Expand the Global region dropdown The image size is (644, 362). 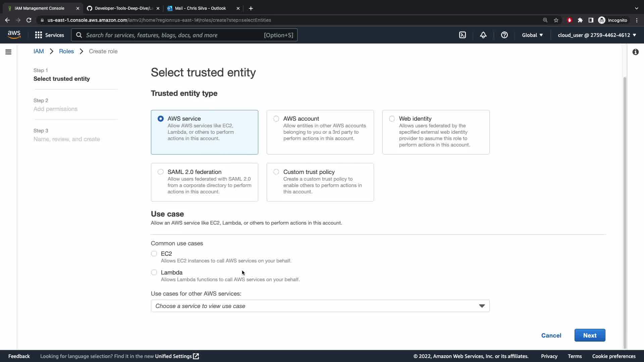click(532, 35)
